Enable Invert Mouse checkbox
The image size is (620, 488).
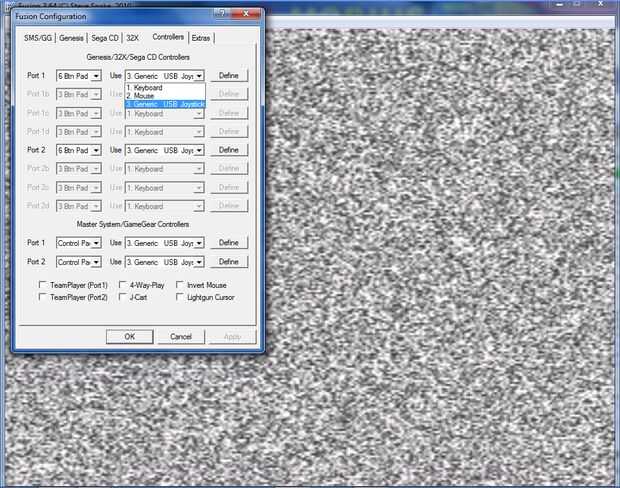point(180,285)
